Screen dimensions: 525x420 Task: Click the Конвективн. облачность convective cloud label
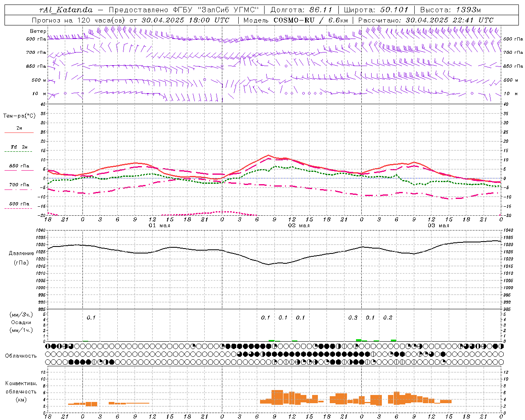coord(21,387)
